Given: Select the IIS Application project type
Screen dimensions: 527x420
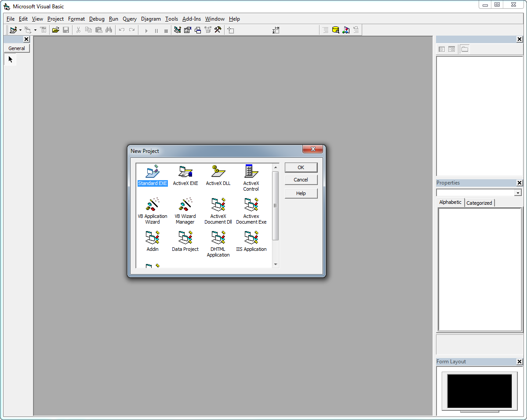Looking at the screenshot, I should click(251, 241).
